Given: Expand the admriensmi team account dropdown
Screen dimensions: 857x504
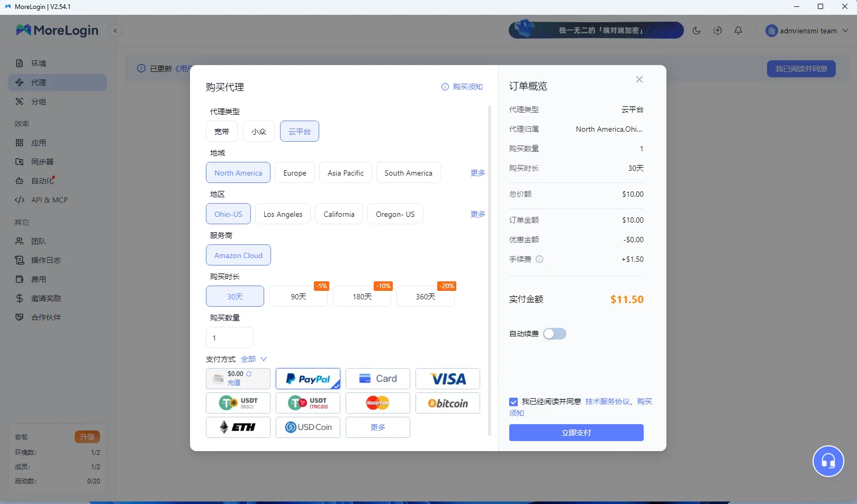Looking at the screenshot, I should point(807,31).
